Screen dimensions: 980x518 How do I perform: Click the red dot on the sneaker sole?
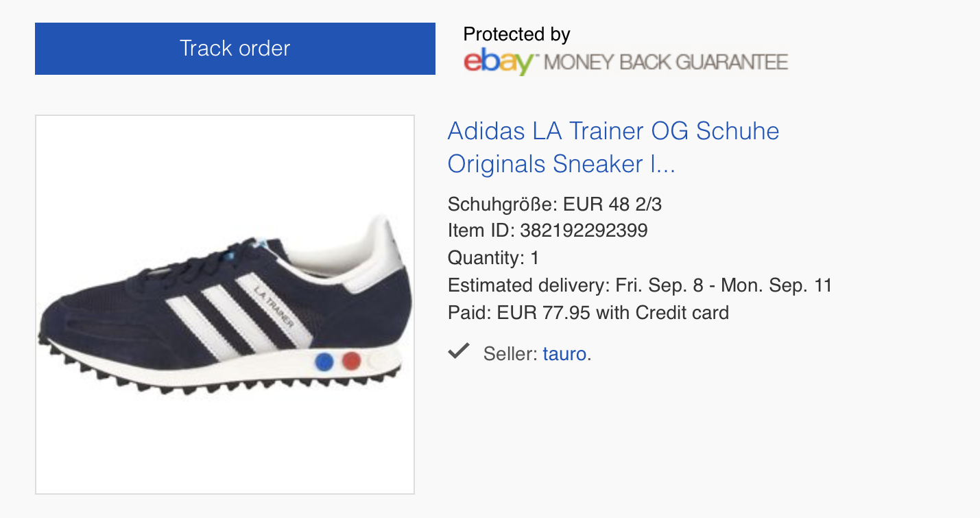tap(350, 360)
